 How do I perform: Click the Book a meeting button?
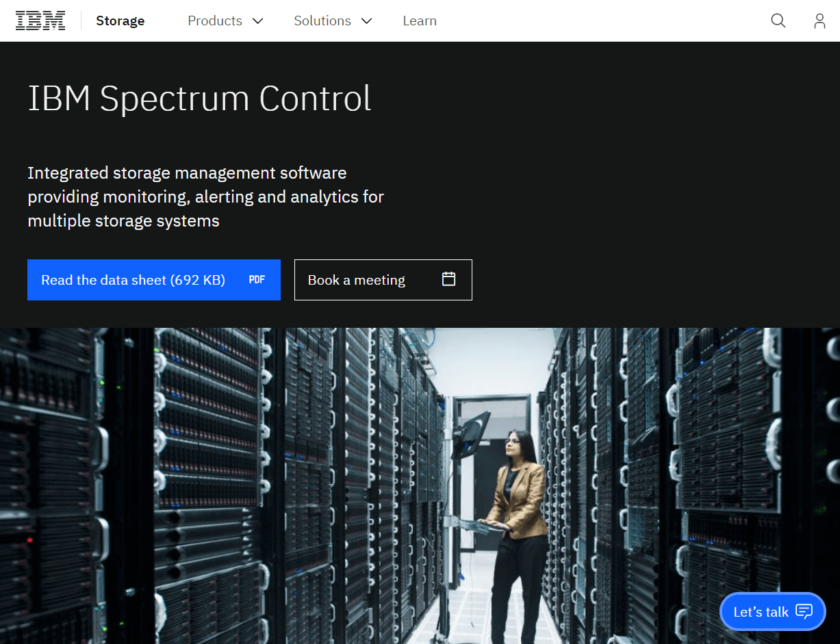383,280
